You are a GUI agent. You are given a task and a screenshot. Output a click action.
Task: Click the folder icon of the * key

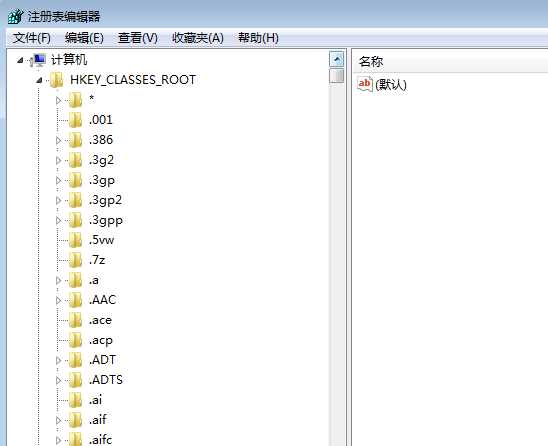[x=75, y=100]
